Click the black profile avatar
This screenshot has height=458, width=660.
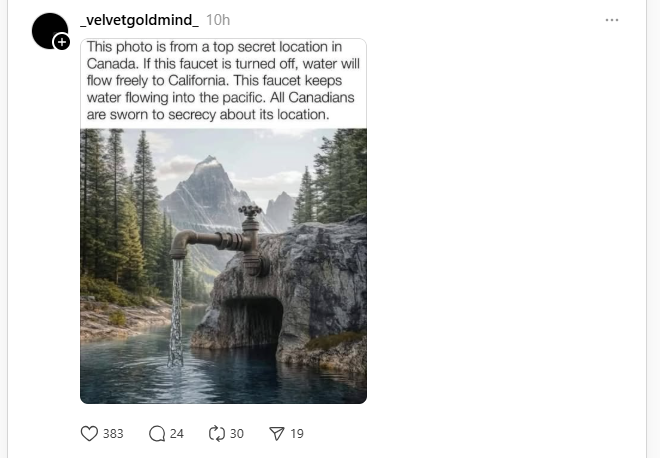[48, 30]
